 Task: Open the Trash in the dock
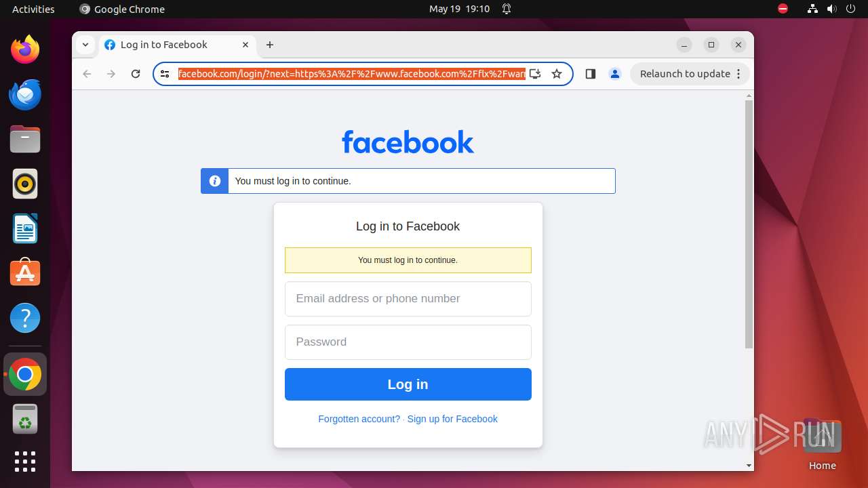click(x=25, y=419)
